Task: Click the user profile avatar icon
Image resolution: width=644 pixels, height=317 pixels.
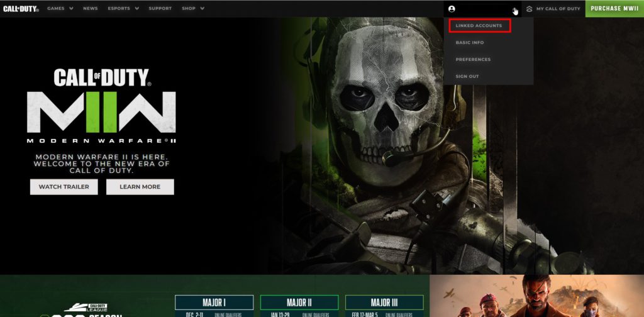Action: (x=452, y=9)
